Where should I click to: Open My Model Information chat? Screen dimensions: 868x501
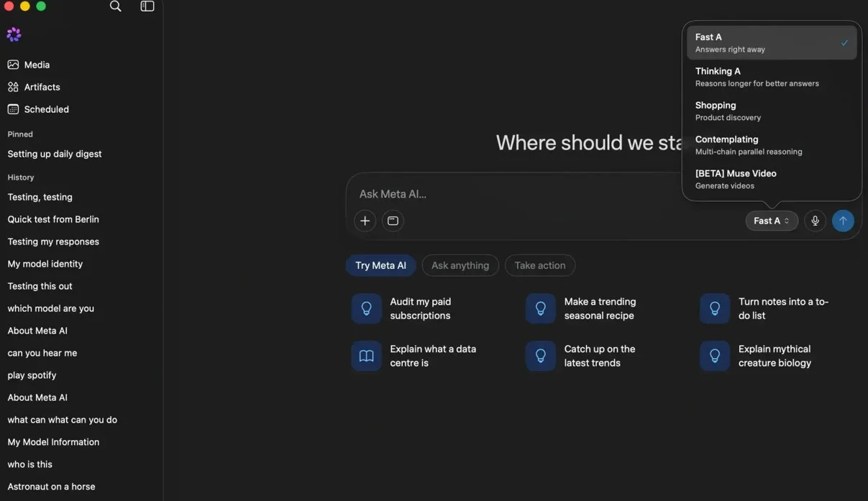(53, 442)
